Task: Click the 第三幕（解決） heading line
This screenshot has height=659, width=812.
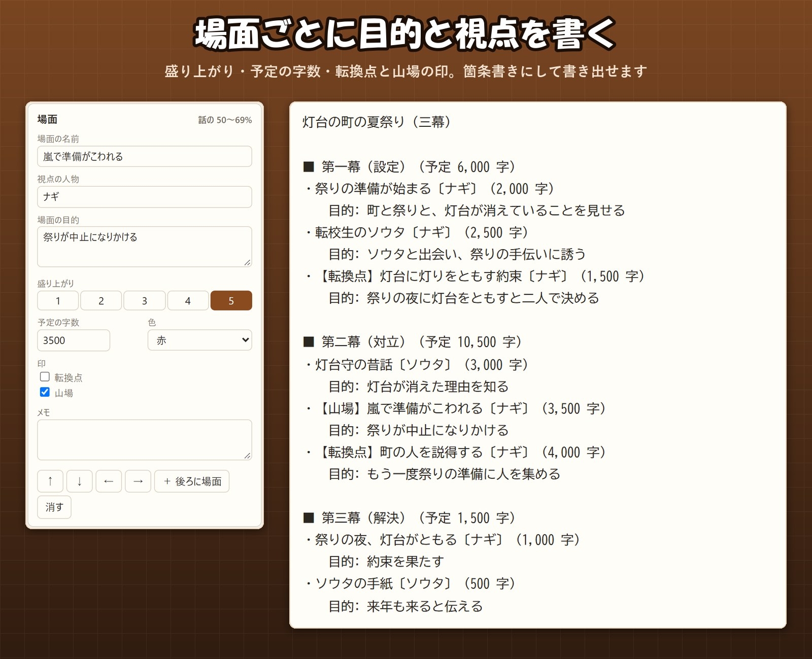Action: [409, 517]
